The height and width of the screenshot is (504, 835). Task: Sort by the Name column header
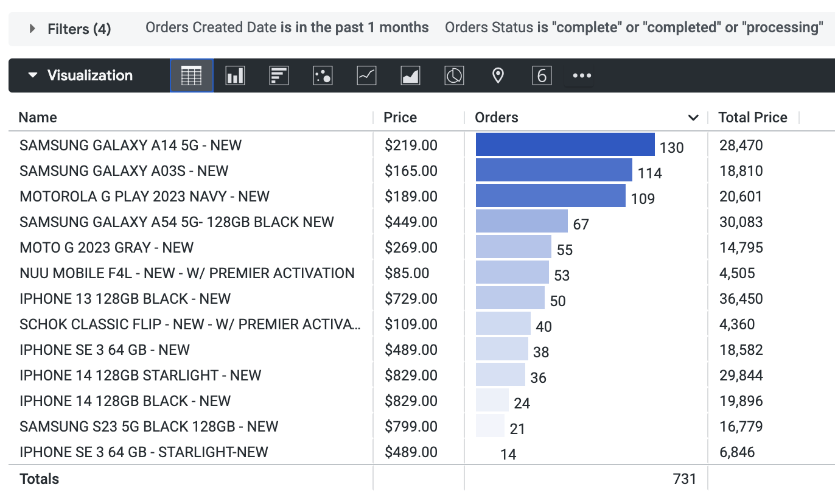click(38, 118)
